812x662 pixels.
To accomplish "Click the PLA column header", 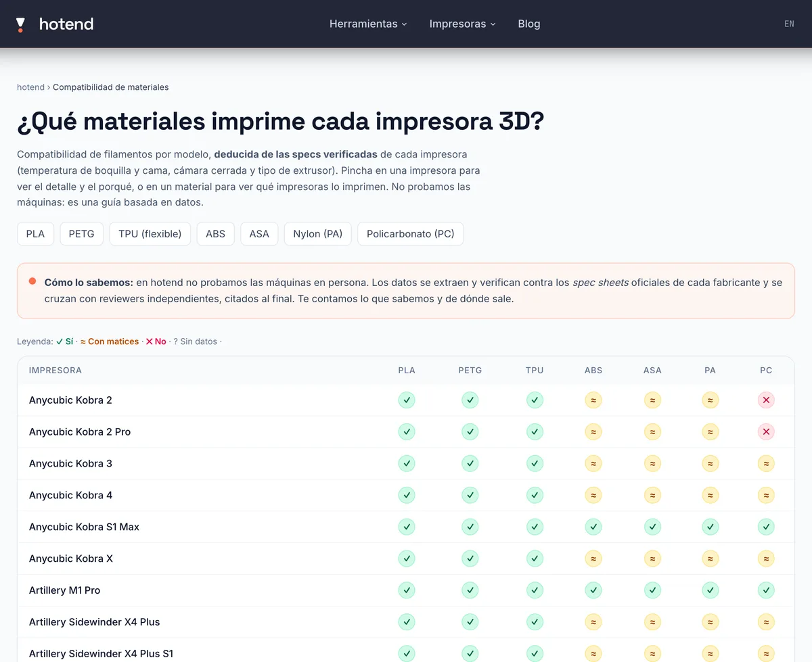I will pos(407,371).
